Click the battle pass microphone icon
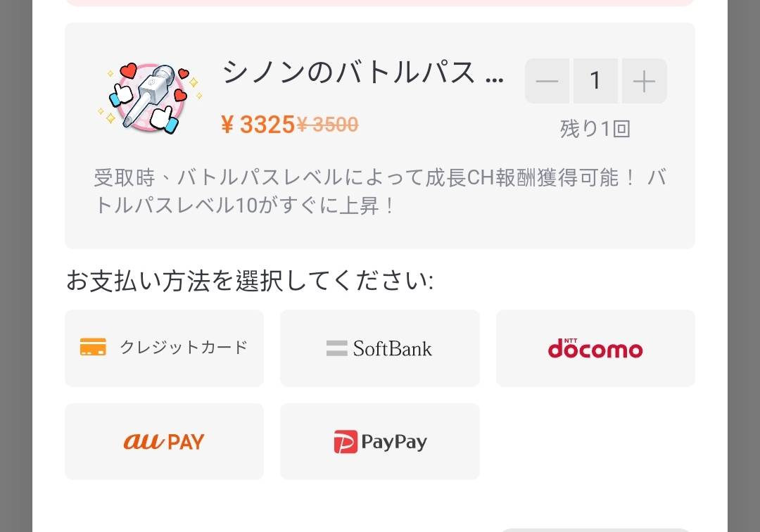 click(149, 99)
